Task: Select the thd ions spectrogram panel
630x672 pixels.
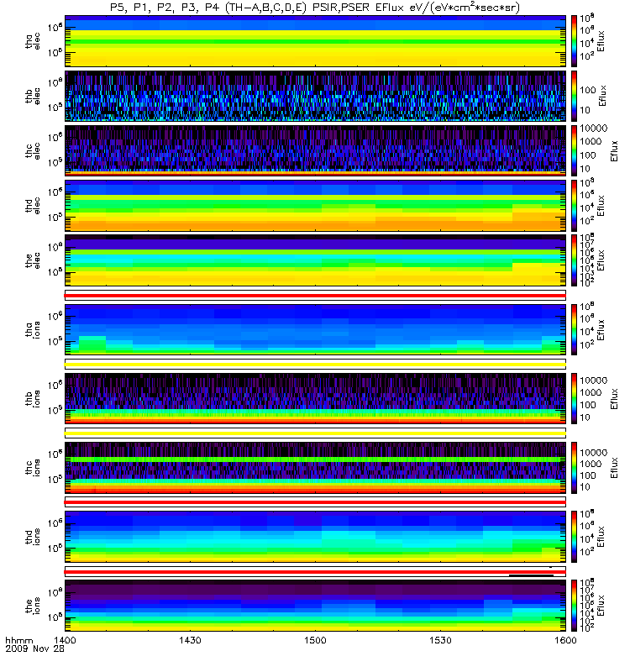Action: 315,537
